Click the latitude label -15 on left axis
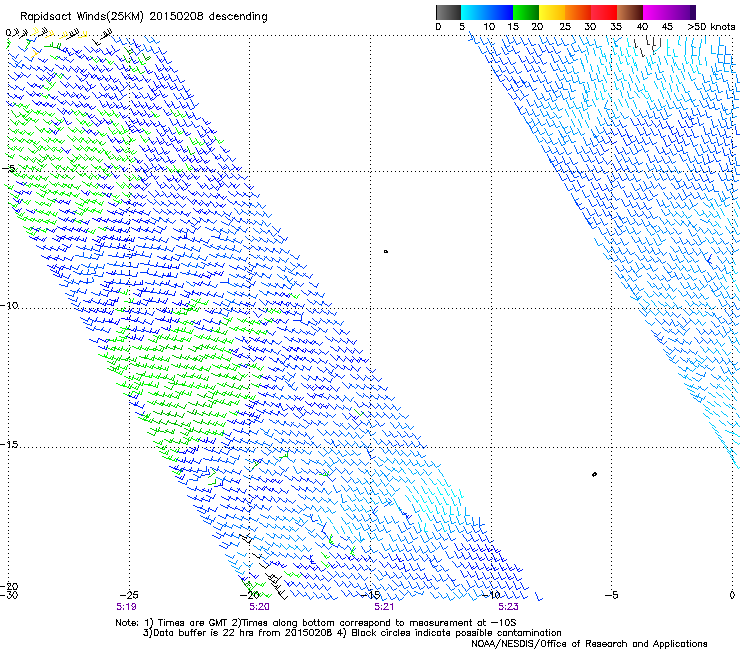Viewport: 740px width, 650px height. tap(9, 444)
